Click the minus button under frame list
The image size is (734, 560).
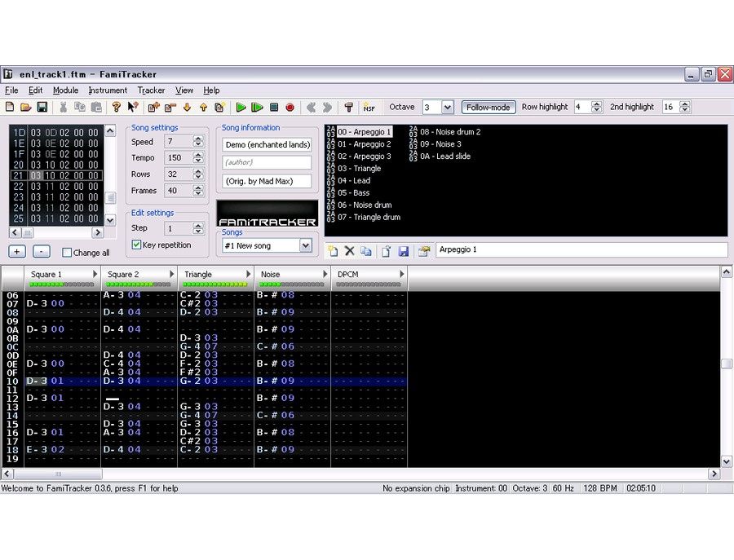click(x=42, y=252)
